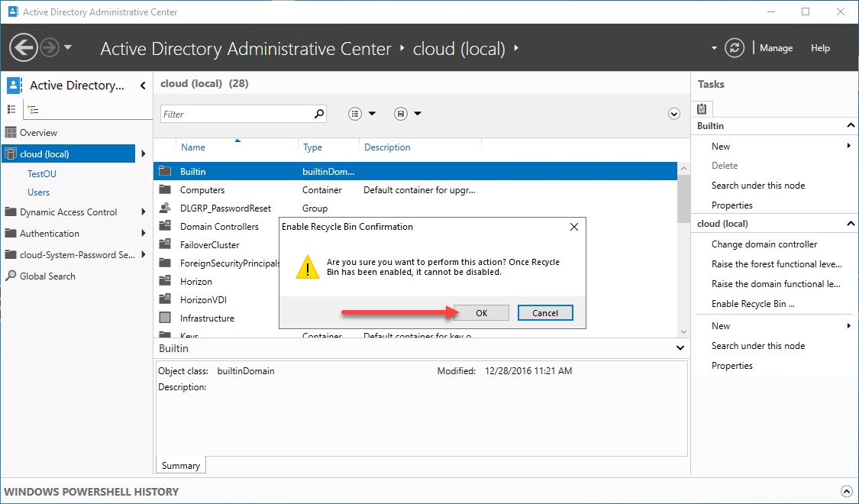The width and height of the screenshot is (859, 504).
Task: Click Raise the domain functional level
Action: [x=776, y=284]
